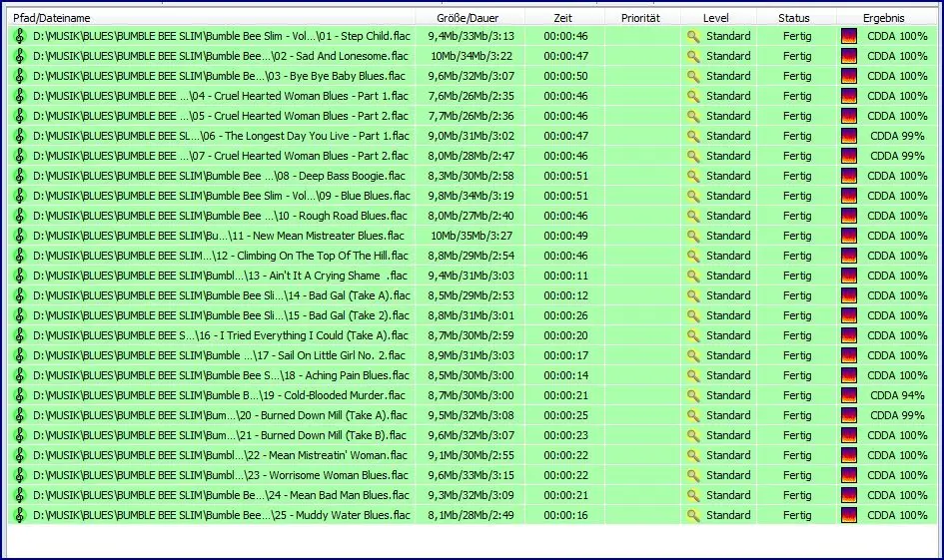Click music note icon for 08 - Deep Bass Boogie
Image resolution: width=944 pixels, height=560 pixels.
(x=20, y=176)
